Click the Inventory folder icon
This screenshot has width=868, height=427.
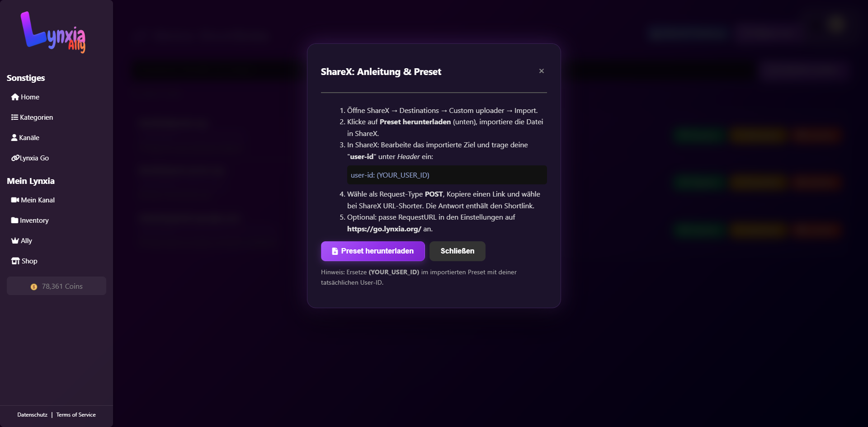14,221
